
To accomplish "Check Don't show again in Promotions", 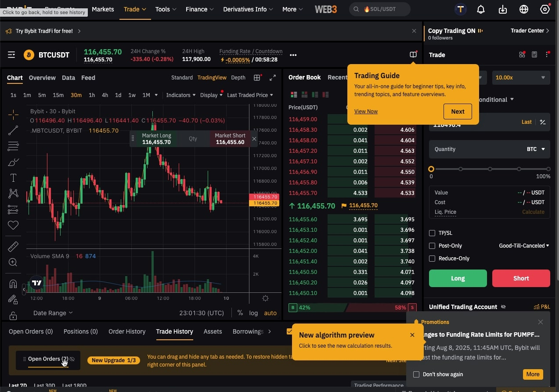I will click(416, 374).
